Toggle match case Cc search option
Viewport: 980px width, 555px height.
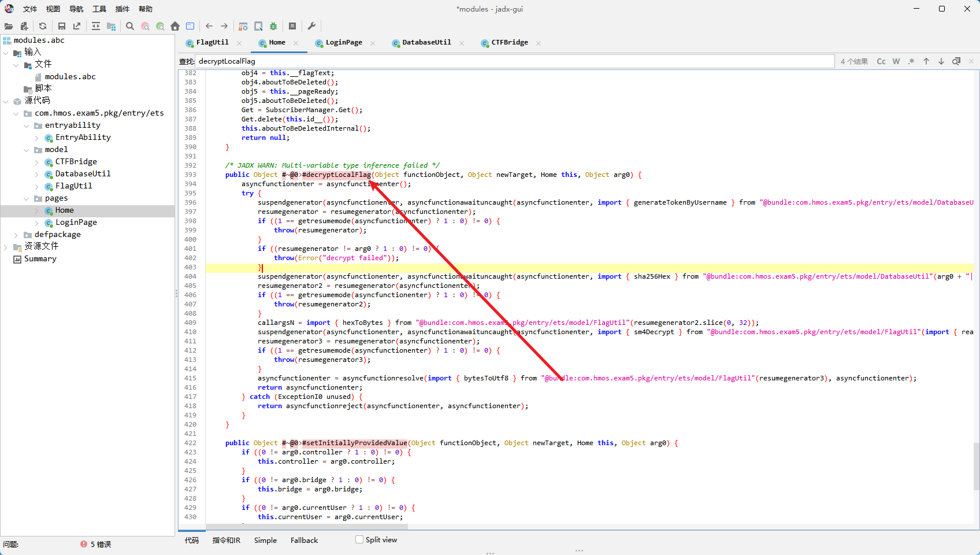tap(881, 61)
